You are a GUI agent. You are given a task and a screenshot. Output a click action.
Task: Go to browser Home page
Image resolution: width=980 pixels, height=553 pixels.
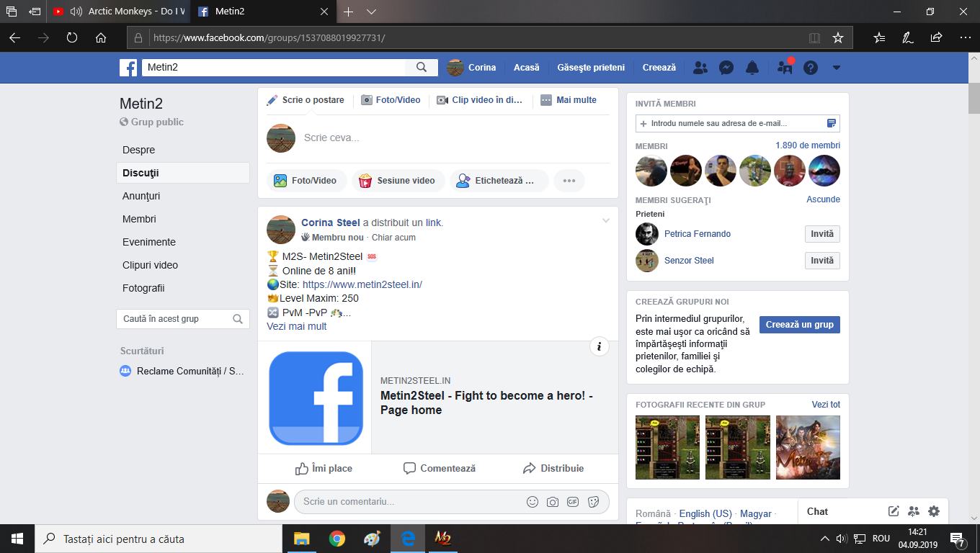click(x=101, y=37)
